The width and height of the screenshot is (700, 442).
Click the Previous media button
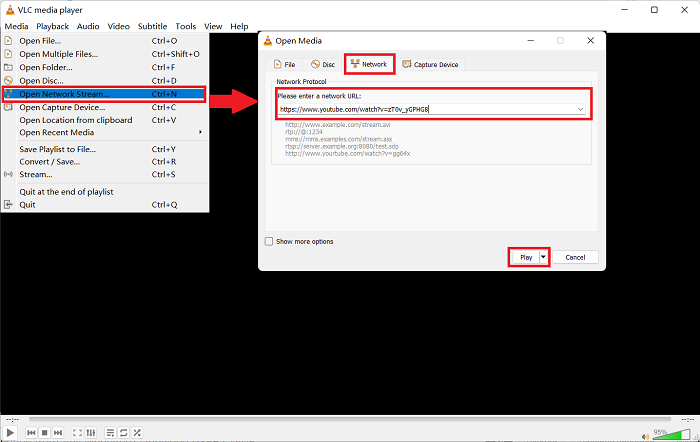click(31, 433)
